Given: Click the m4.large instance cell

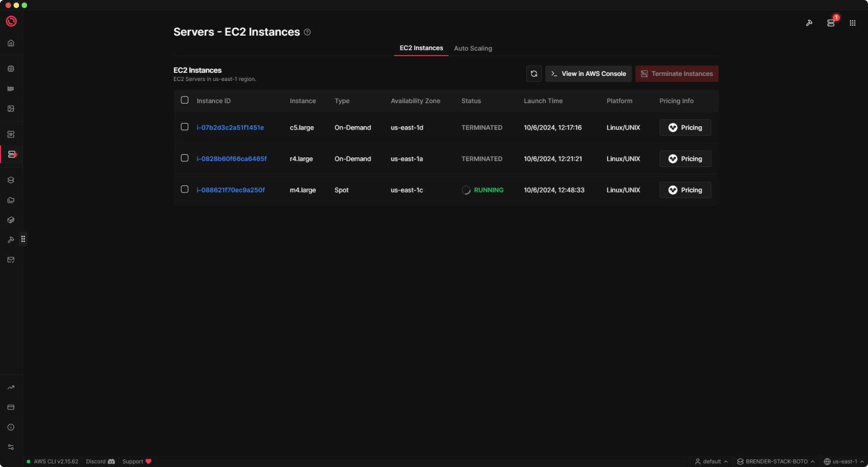Looking at the screenshot, I should pos(303,190).
